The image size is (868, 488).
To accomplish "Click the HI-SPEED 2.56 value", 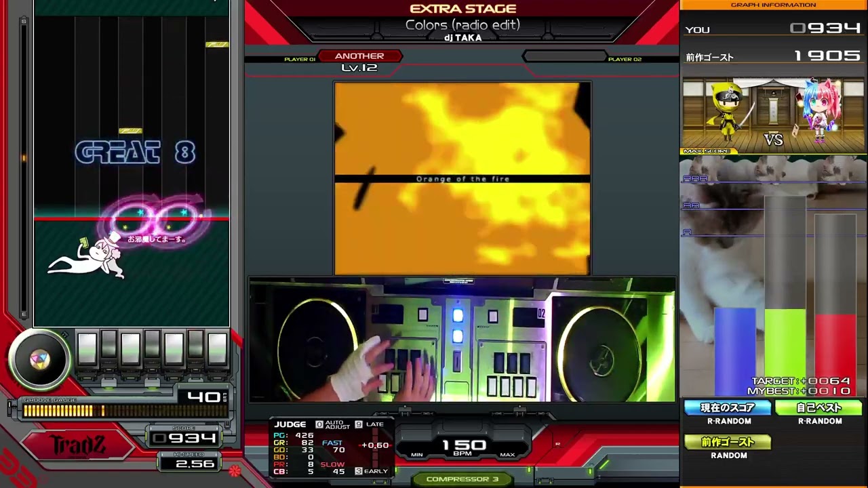I will point(195,464).
